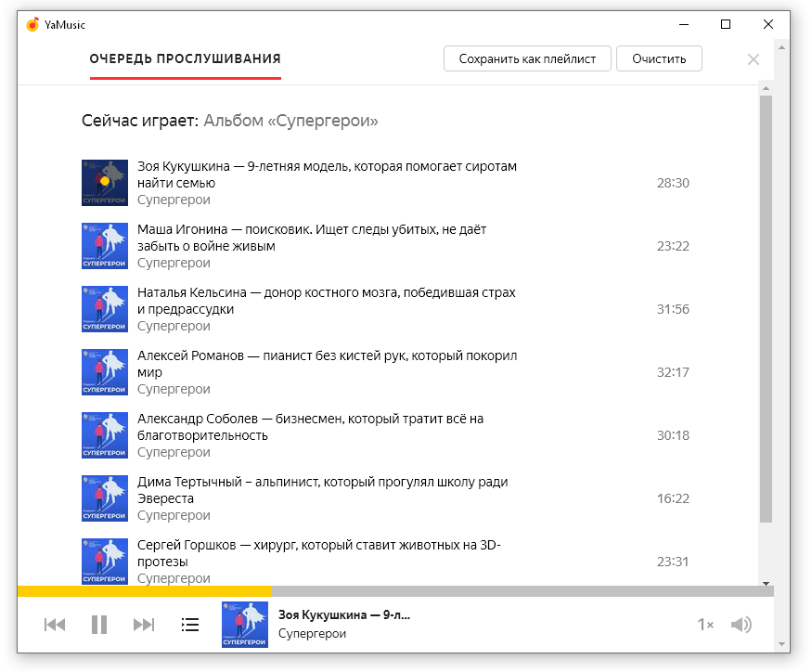Play the Александр Соболев episode cover
812x672 pixels.
(x=105, y=435)
